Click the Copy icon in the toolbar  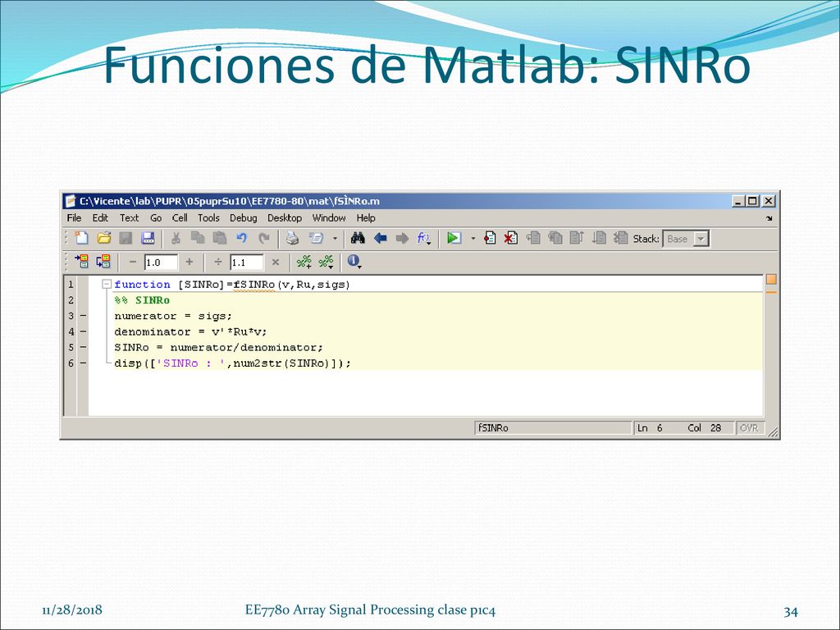click(x=198, y=238)
